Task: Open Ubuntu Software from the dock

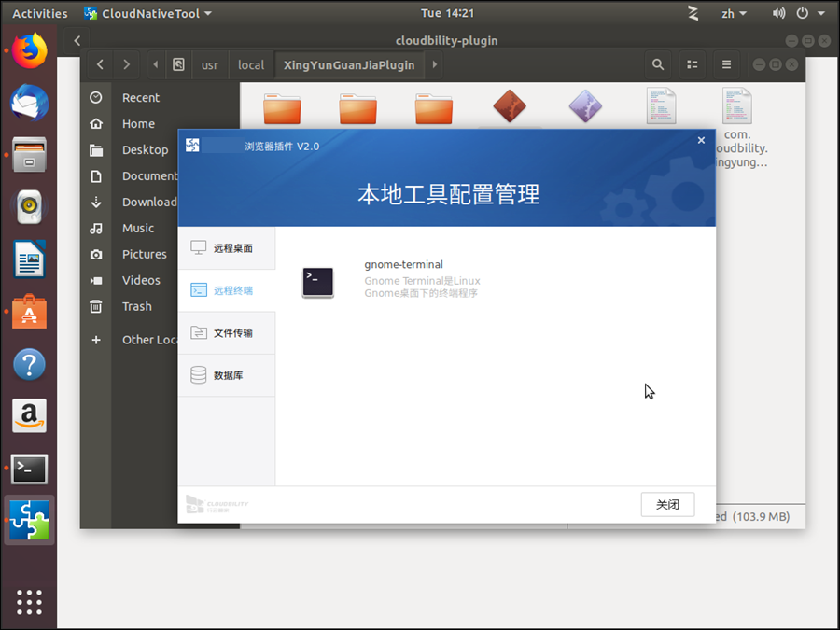Action: point(29,312)
